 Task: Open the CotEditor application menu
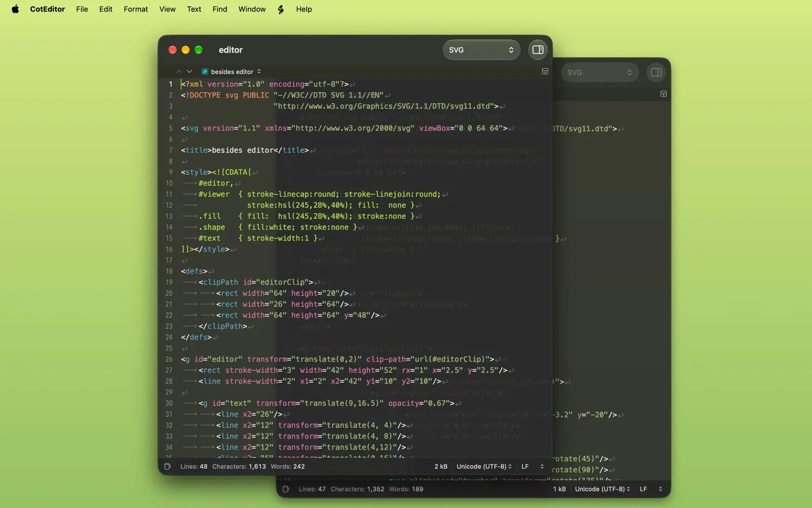pos(47,9)
